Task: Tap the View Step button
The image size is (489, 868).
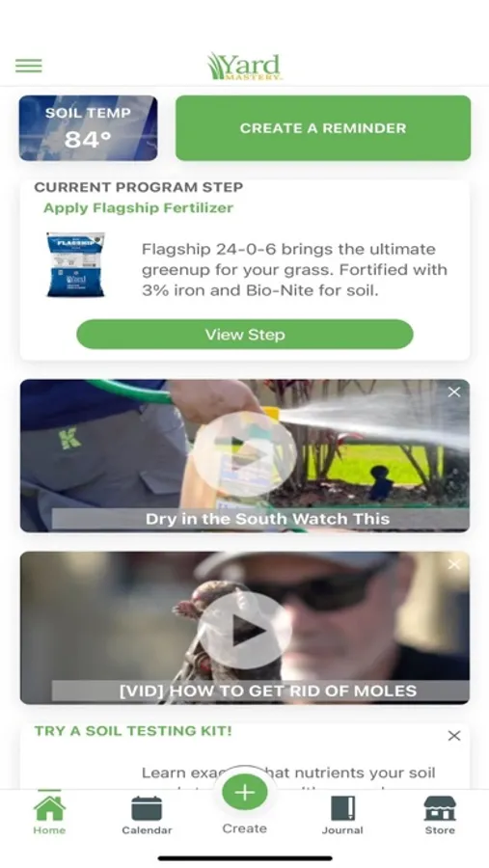Action: pyautogui.click(x=245, y=335)
